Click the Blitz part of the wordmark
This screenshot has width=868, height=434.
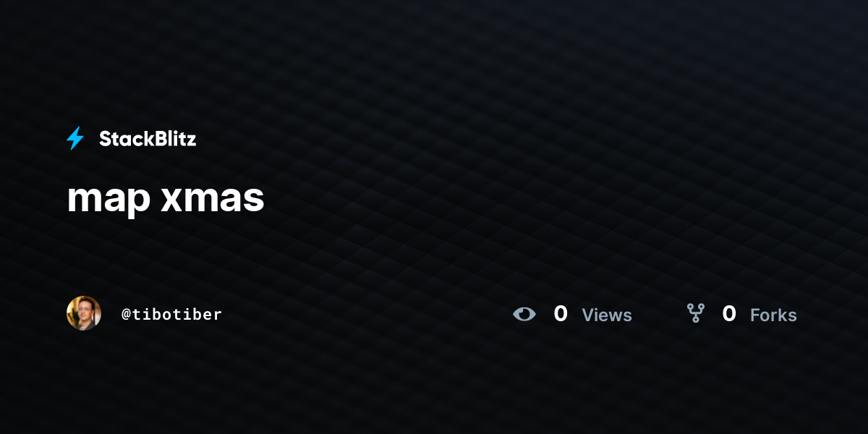click(x=174, y=139)
